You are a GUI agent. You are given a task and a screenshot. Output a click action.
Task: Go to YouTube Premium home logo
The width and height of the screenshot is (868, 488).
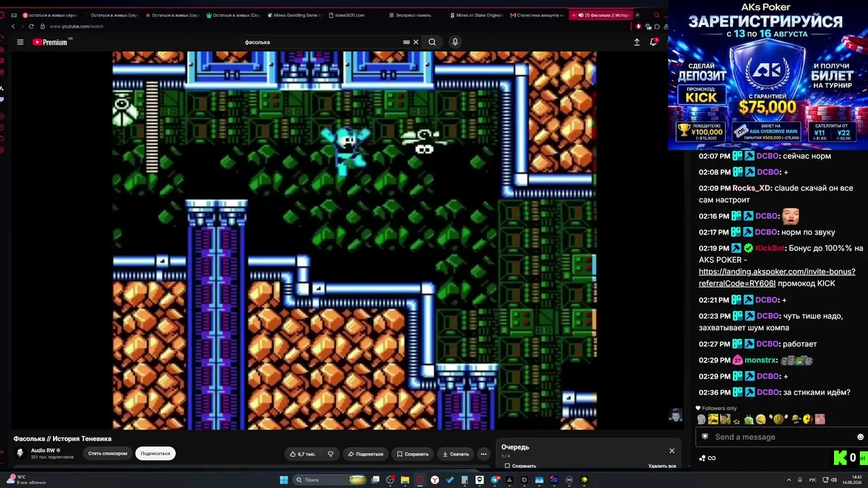click(50, 42)
